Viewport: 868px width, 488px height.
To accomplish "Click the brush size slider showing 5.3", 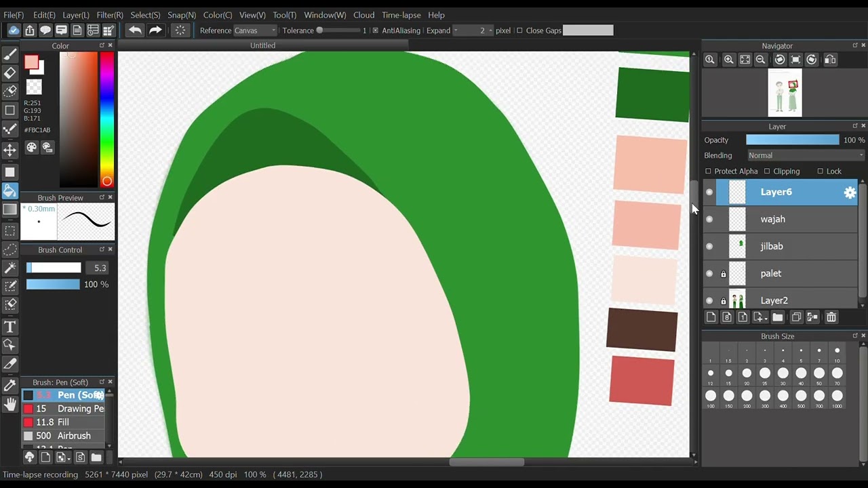I will click(54, 268).
